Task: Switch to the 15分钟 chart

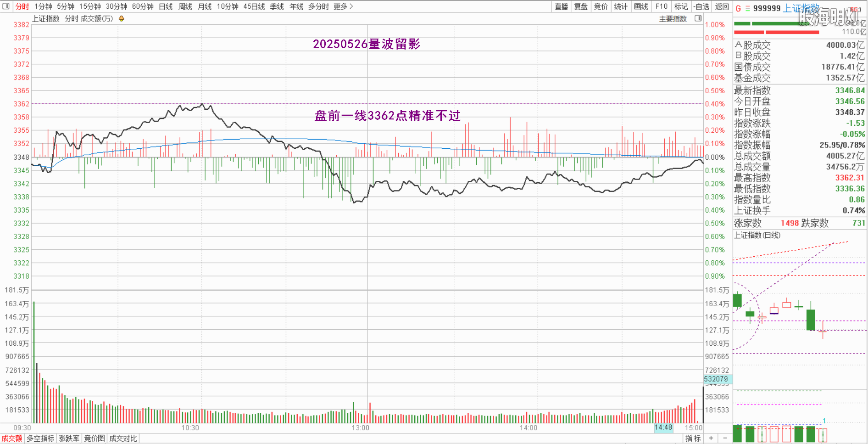Action: click(x=90, y=6)
